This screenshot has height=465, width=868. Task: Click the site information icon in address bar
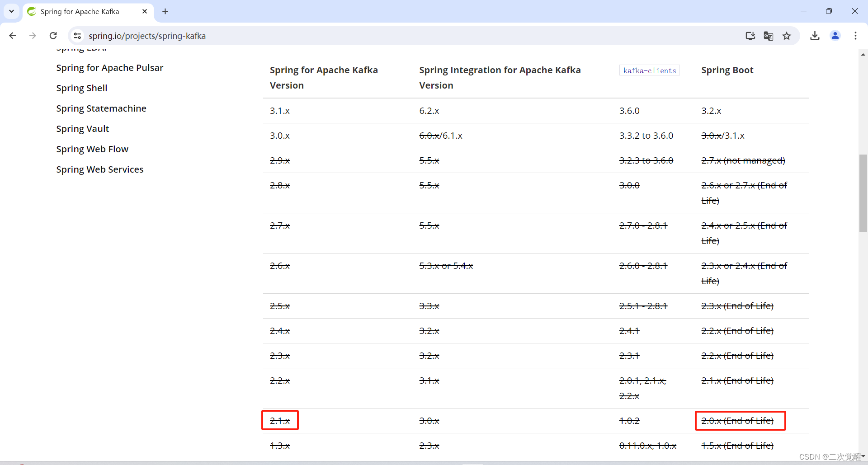coord(77,36)
